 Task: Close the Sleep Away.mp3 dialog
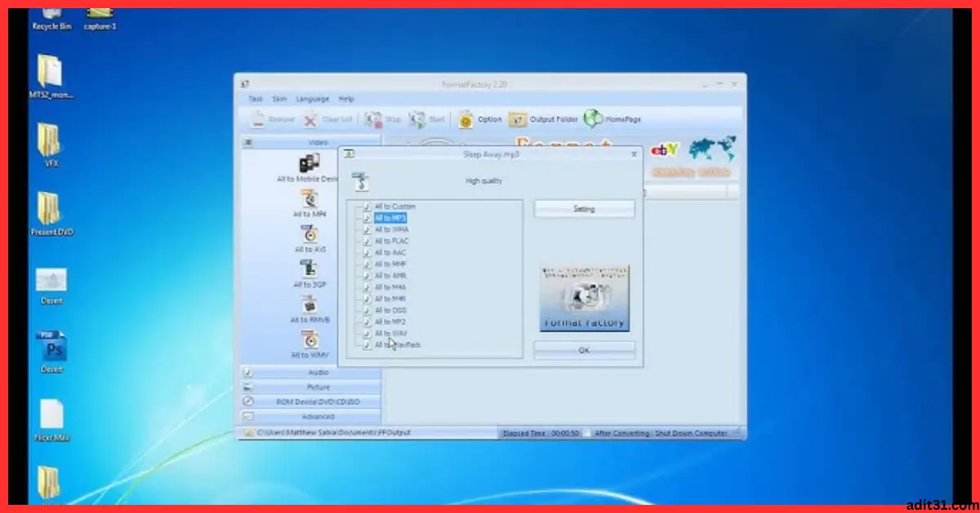pos(634,154)
